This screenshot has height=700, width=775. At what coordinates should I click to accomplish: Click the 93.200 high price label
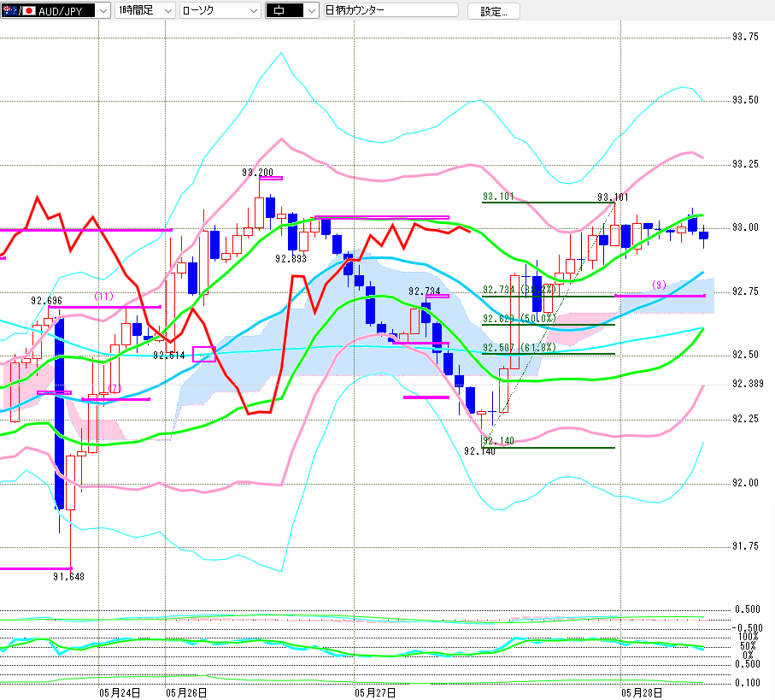pos(257,173)
